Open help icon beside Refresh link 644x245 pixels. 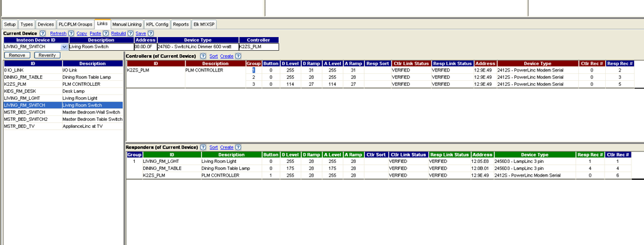[x=71, y=33]
